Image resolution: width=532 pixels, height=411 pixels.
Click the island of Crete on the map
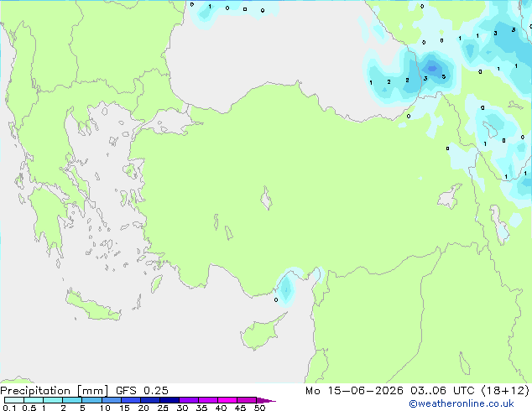[93, 305]
